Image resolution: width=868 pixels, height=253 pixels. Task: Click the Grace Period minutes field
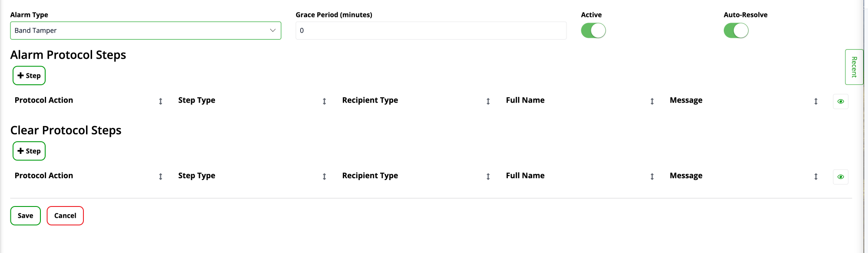(431, 30)
